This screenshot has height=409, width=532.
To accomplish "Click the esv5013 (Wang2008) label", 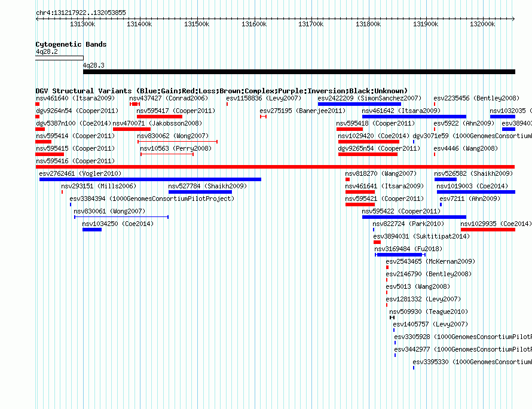I will (x=418, y=286).
